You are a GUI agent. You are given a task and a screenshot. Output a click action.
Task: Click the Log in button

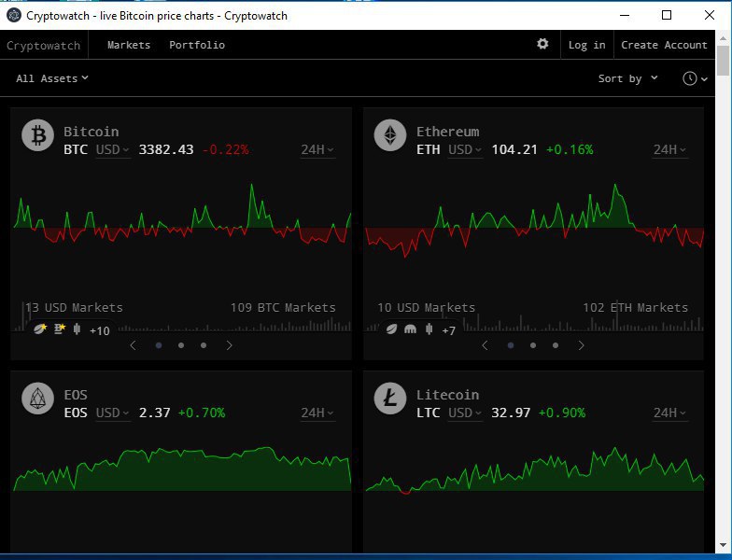click(x=586, y=45)
